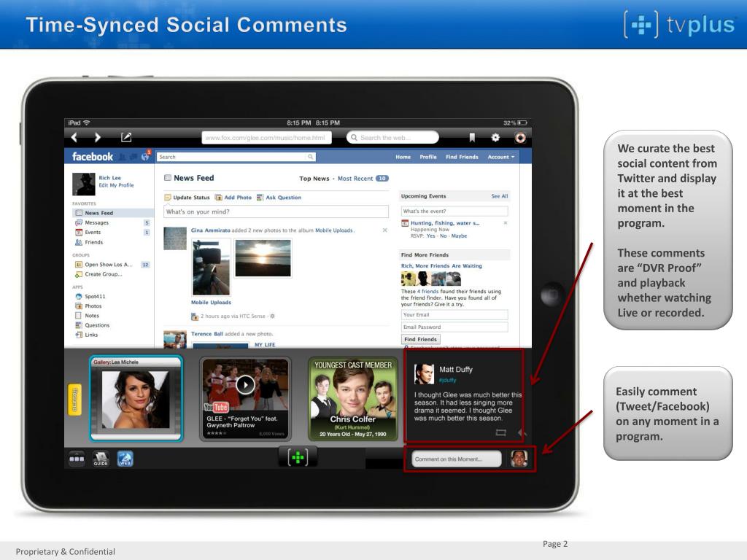Select News Feed in Favorites sidebar
This screenshot has width=747, height=560.
tap(113, 213)
